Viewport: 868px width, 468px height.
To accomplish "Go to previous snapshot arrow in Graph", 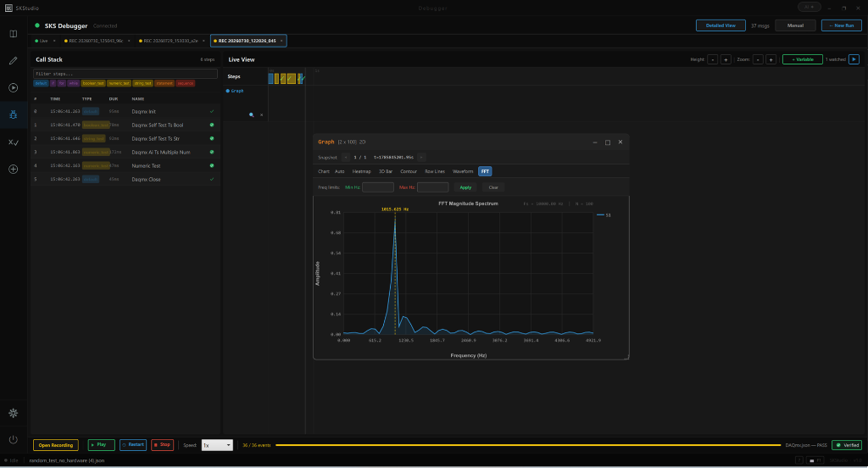I will pos(346,158).
